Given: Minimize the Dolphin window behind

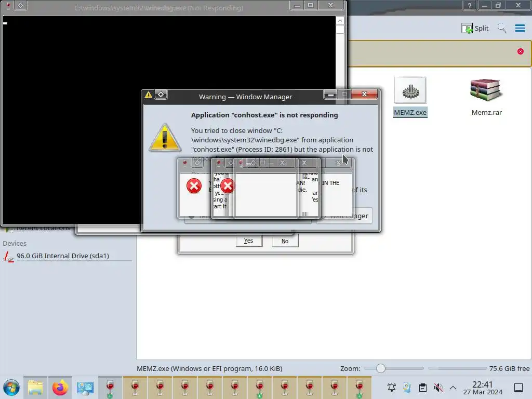Looking at the screenshot, I should coord(485,5).
